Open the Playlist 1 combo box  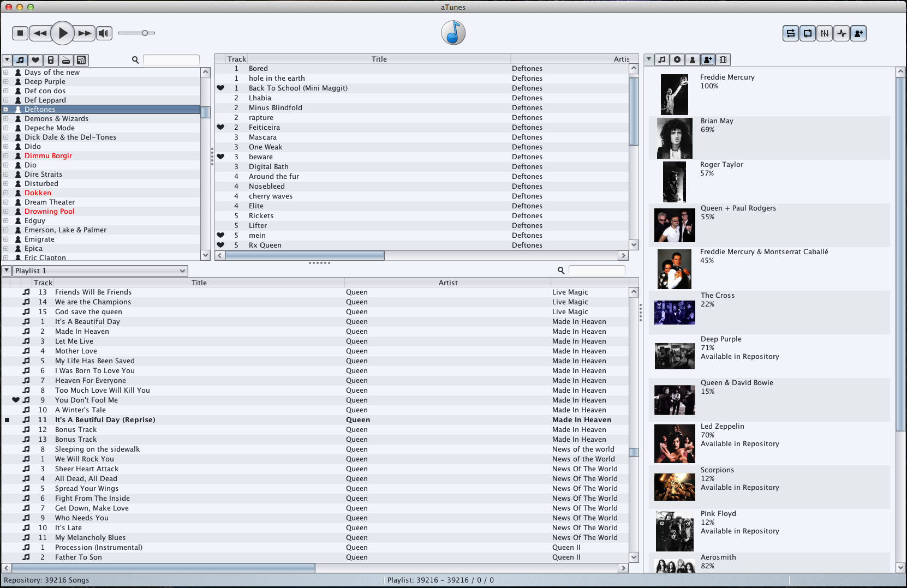point(100,271)
